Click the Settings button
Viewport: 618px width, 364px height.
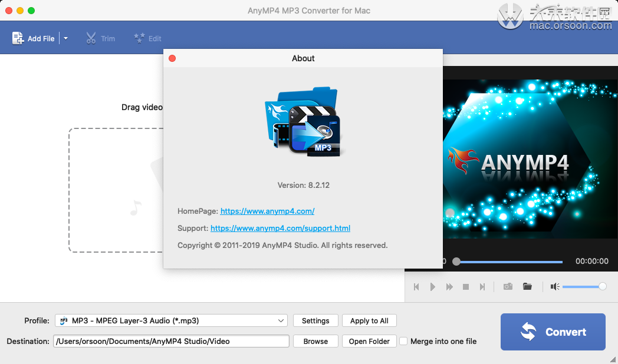point(315,320)
